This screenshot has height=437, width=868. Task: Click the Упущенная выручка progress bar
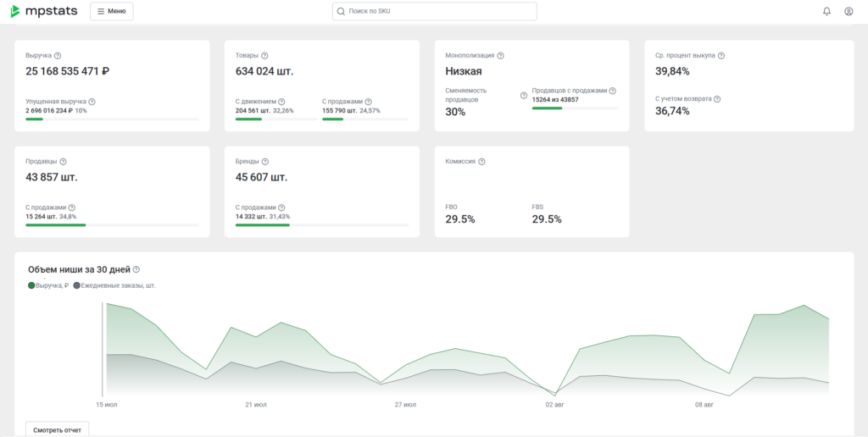point(112,119)
